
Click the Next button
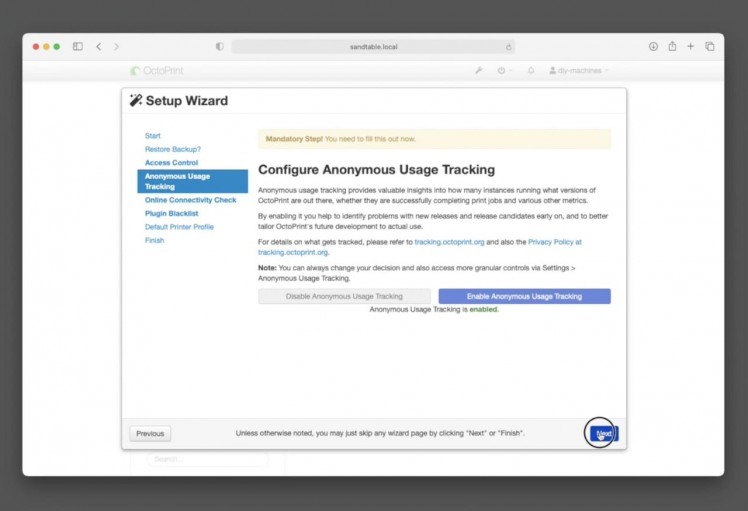tap(604, 433)
